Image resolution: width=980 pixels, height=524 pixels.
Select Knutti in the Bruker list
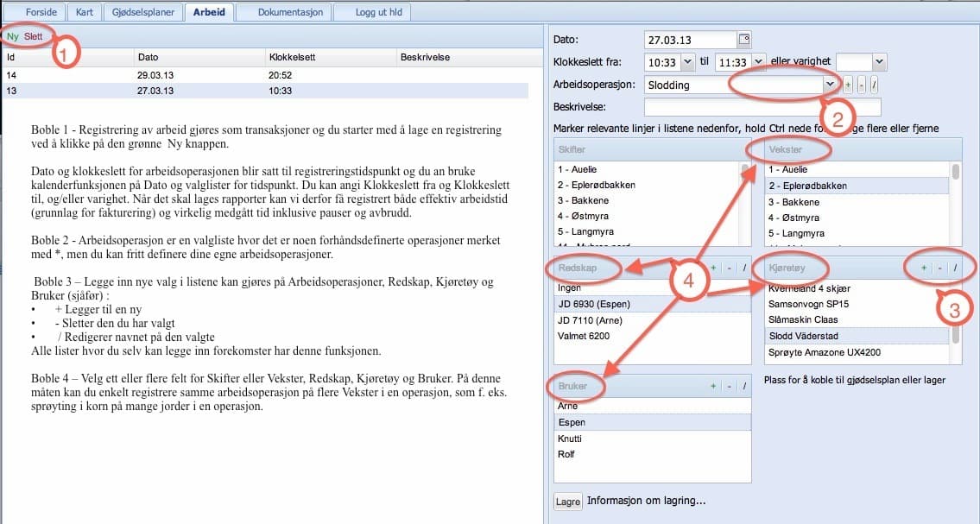pyautogui.click(x=653, y=439)
